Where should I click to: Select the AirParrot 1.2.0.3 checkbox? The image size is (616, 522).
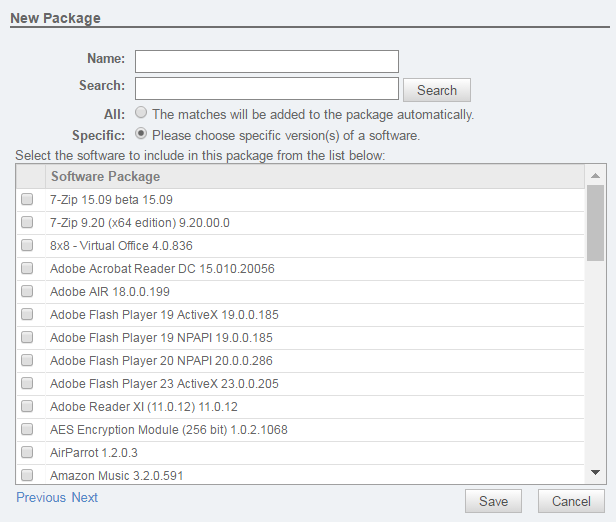pyautogui.click(x=27, y=452)
